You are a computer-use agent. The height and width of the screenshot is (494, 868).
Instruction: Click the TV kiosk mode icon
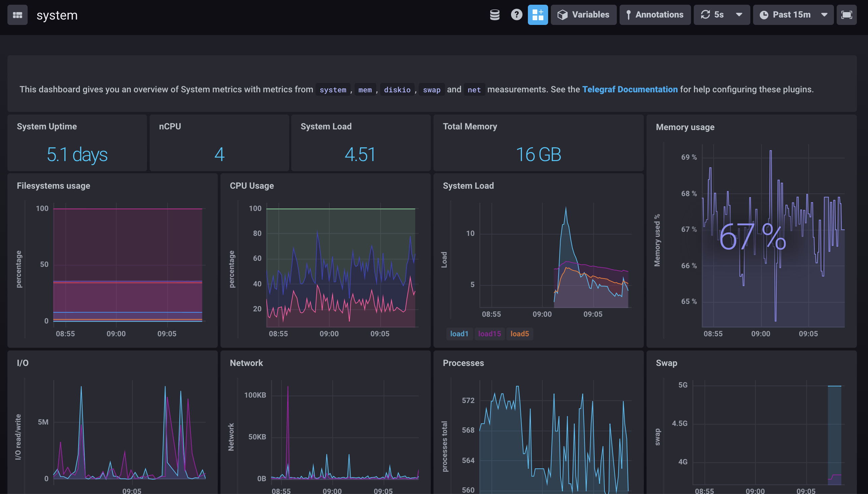click(x=847, y=15)
